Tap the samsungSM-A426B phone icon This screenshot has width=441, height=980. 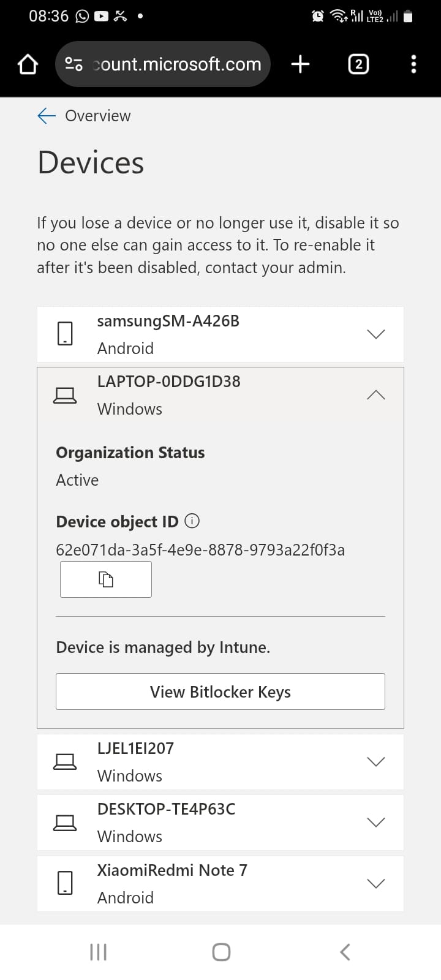click(65, 334)
